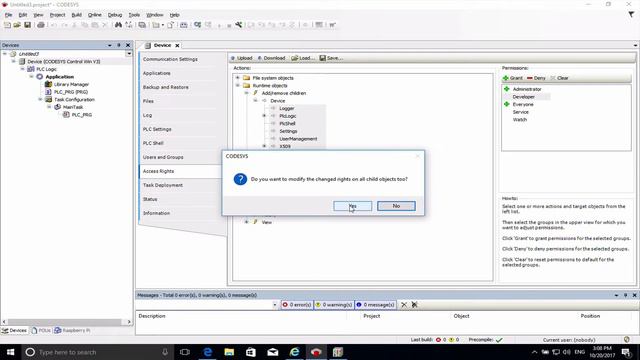Select the Administrator group in Permissions

[527, 89]
